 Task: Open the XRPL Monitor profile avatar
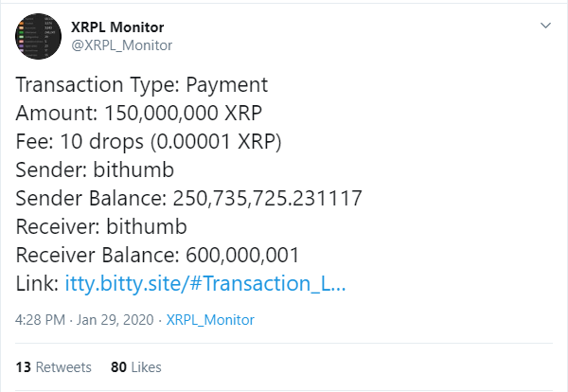39,36
